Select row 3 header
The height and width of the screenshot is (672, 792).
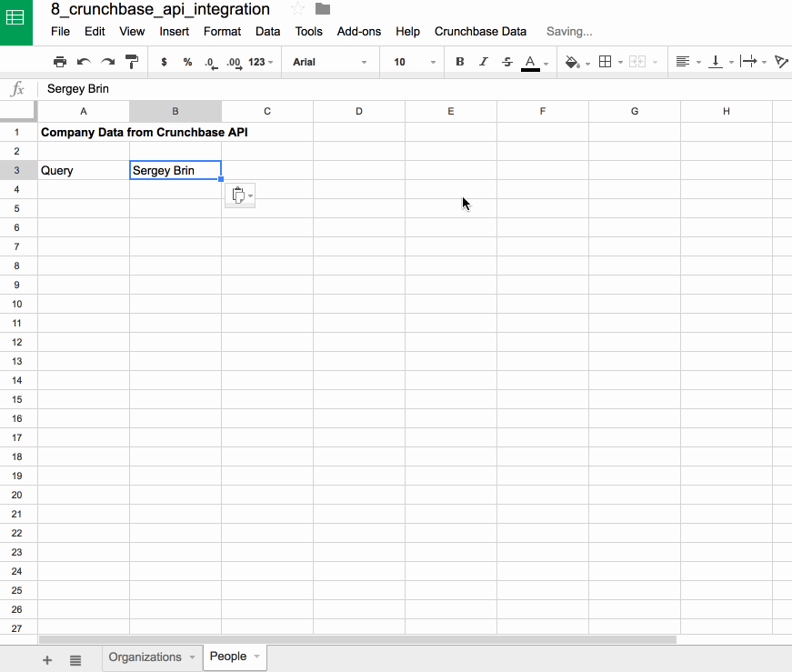pos(17,170)
